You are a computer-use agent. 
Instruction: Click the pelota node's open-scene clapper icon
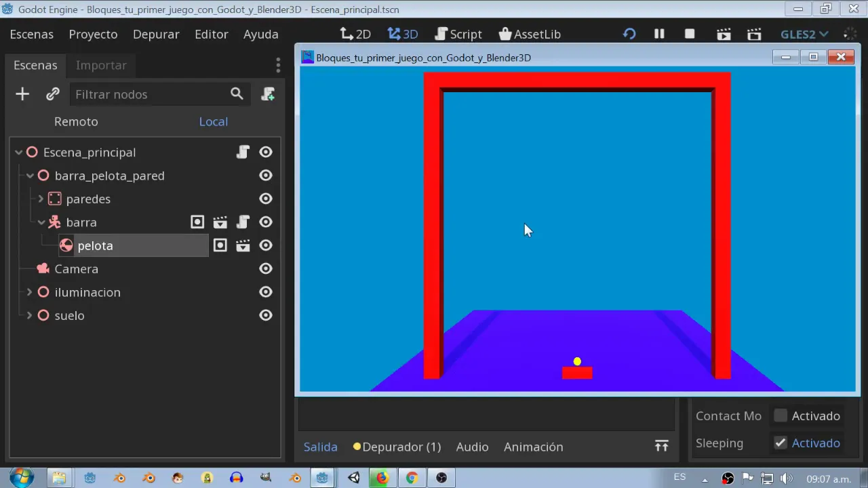click(243, 245)
